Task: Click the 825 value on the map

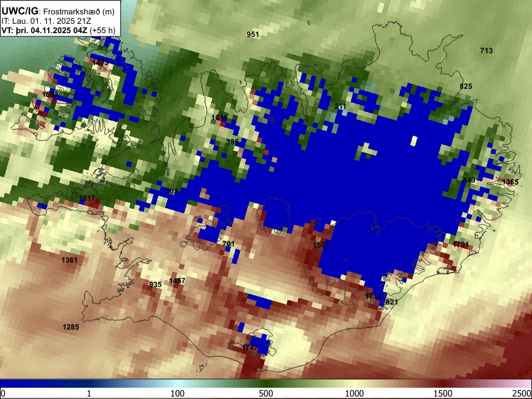Action: [466, 86]
